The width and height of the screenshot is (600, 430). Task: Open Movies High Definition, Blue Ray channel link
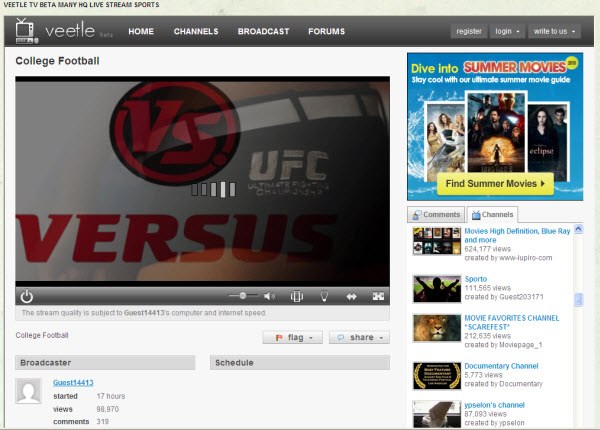(x=517, y=235)
